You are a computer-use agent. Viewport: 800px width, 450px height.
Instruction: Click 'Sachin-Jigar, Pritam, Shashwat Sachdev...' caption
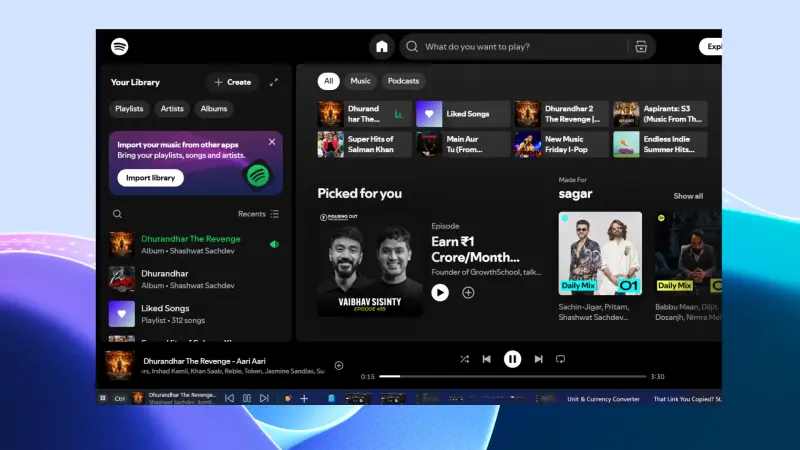[594, 312]
